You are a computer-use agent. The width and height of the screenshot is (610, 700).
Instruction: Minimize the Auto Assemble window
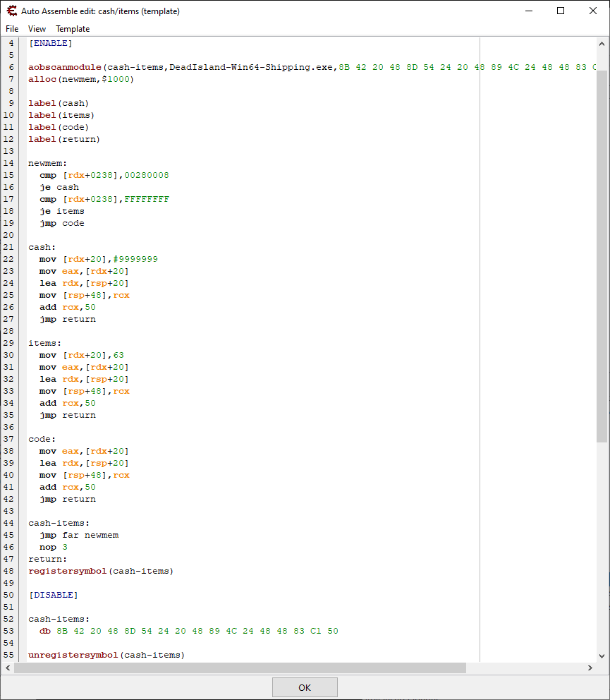click(x=528, y=11)
